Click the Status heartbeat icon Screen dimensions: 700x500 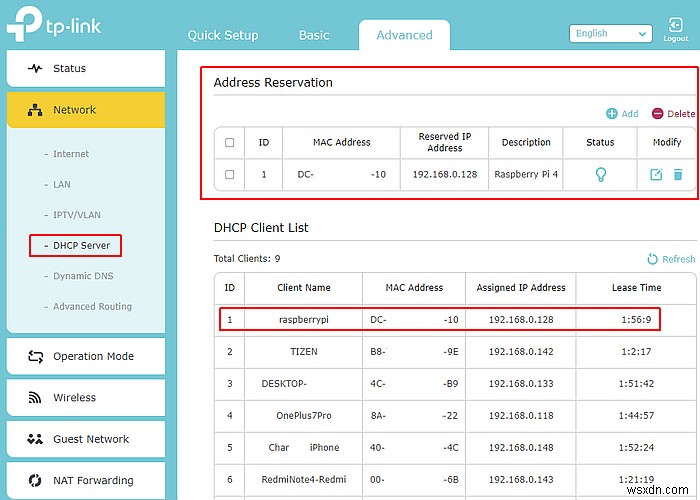pos(35,68)
